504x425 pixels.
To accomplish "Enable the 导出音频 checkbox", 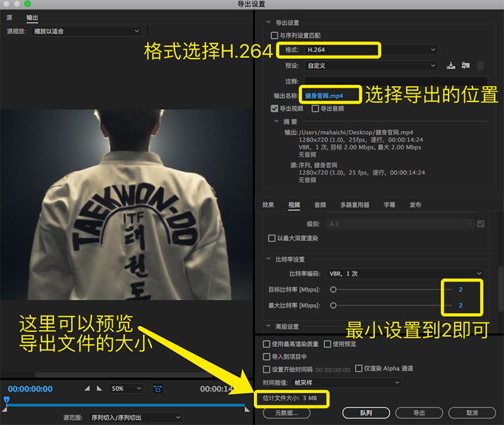I will pos(316,108).
